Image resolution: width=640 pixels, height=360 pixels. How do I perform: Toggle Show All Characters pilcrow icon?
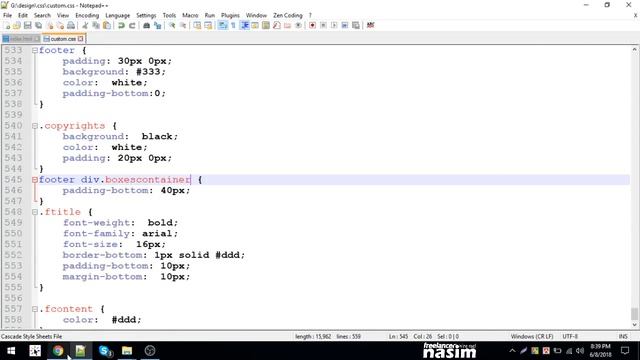click(x=233, y=25)
